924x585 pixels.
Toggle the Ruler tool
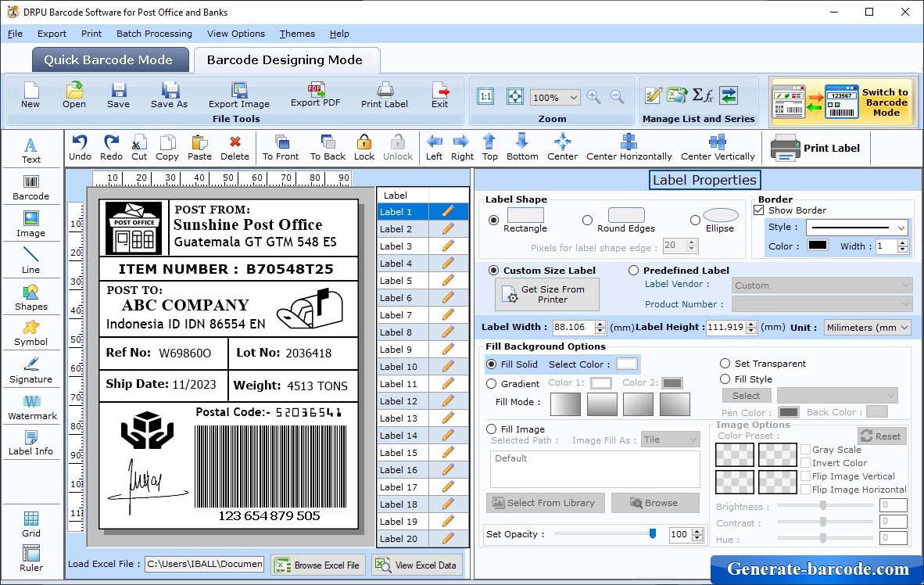pyautogui.click(x=31, y=558)
